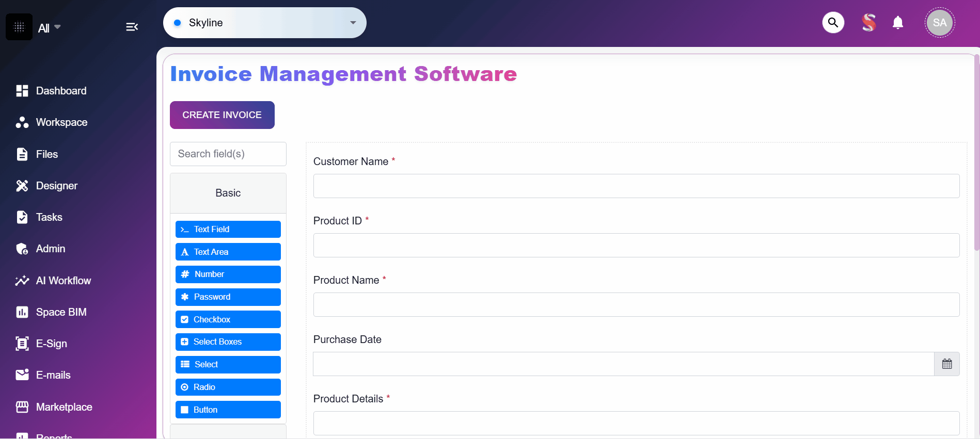Select the Text Field component
Screen dimensions: 980x439
[x=228, y=229]
